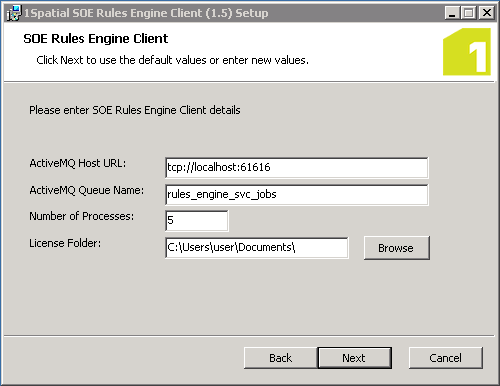Click the License Folder path field
Image resolution: width=500 pixels, height=386 pixels.
pyautogui.click(x=257, y=248)
